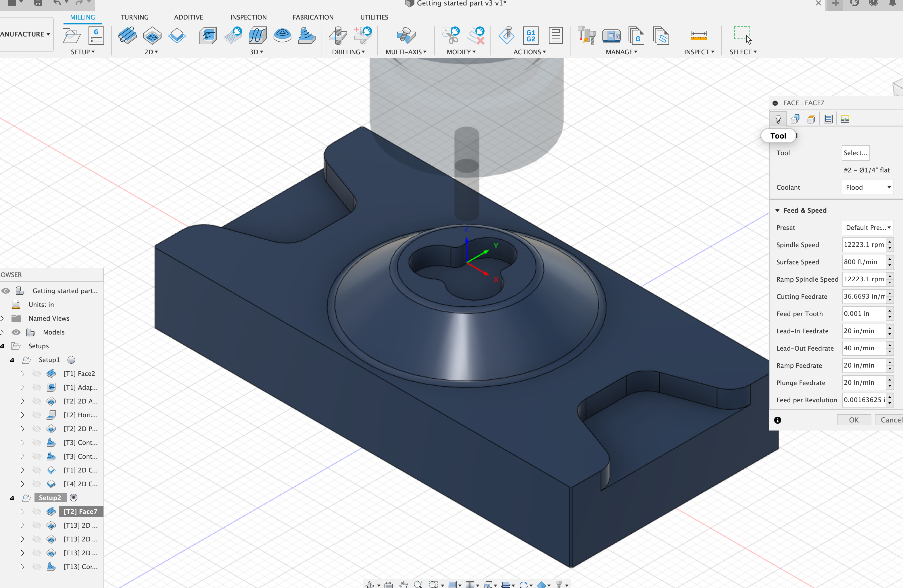
Task: Expand the [T13] Cor... operation node
Action: tap(22, 567)
